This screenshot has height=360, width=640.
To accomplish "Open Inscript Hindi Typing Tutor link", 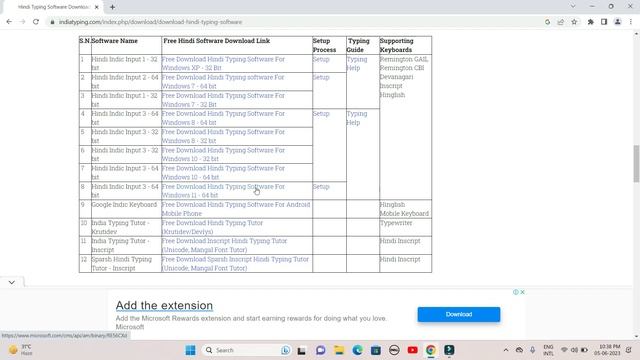I will [224, 245].
